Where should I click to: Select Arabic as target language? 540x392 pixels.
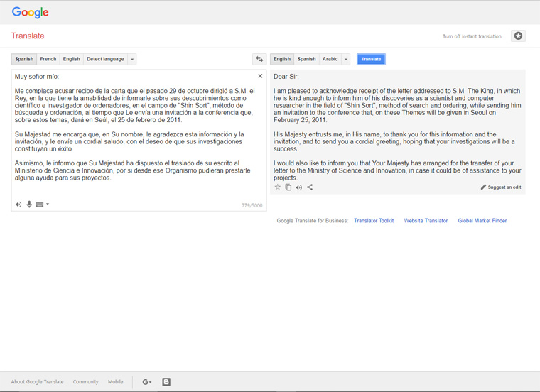point(330,59)
